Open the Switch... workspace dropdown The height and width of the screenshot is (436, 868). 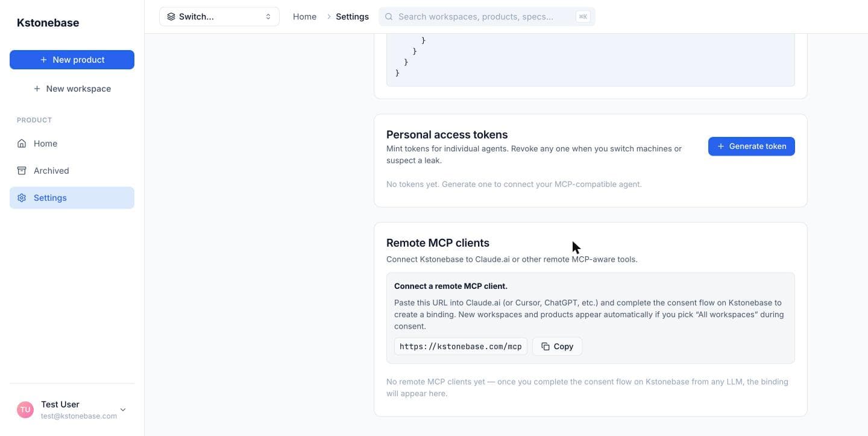(x=219, y=17)
